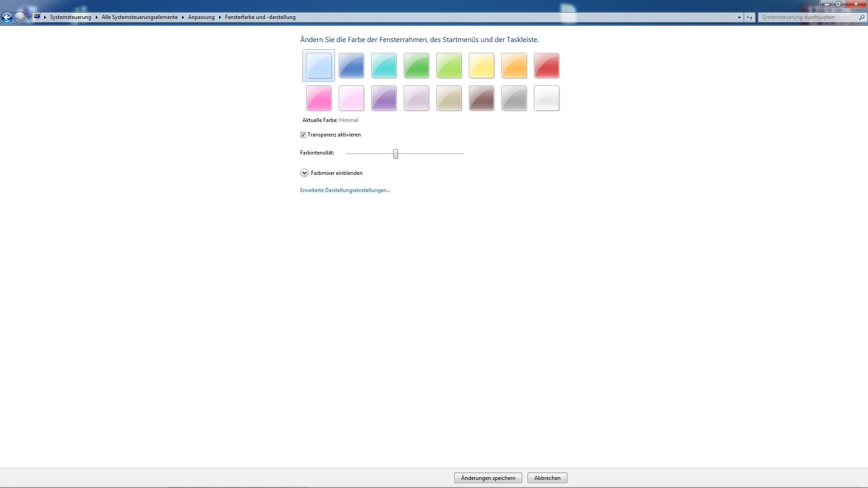Open Erweiterte Darstellungseinstellungen link
Screen dimensions: 868x488
point(345,190)
